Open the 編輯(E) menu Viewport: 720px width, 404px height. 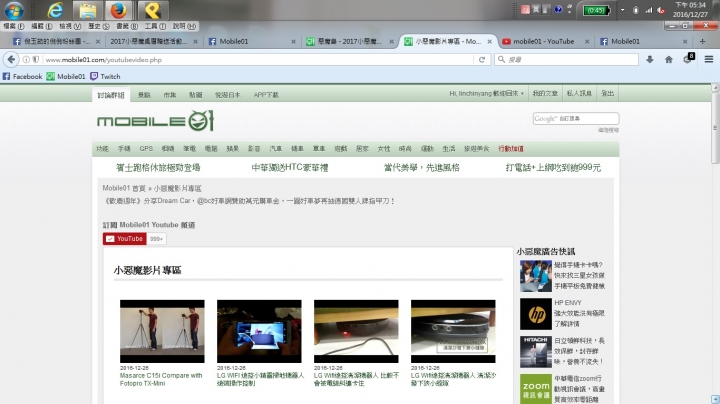click(x=41, y=26)
